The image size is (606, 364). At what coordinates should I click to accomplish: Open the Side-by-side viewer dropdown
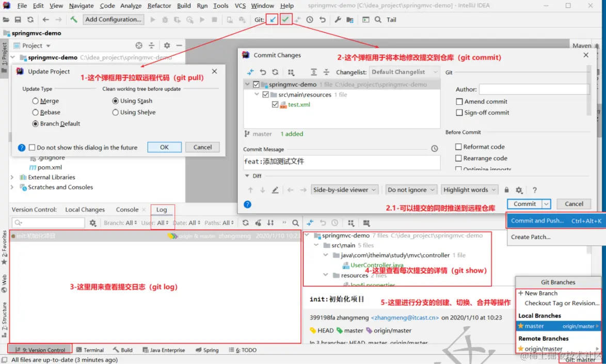(x=344, y=189)
